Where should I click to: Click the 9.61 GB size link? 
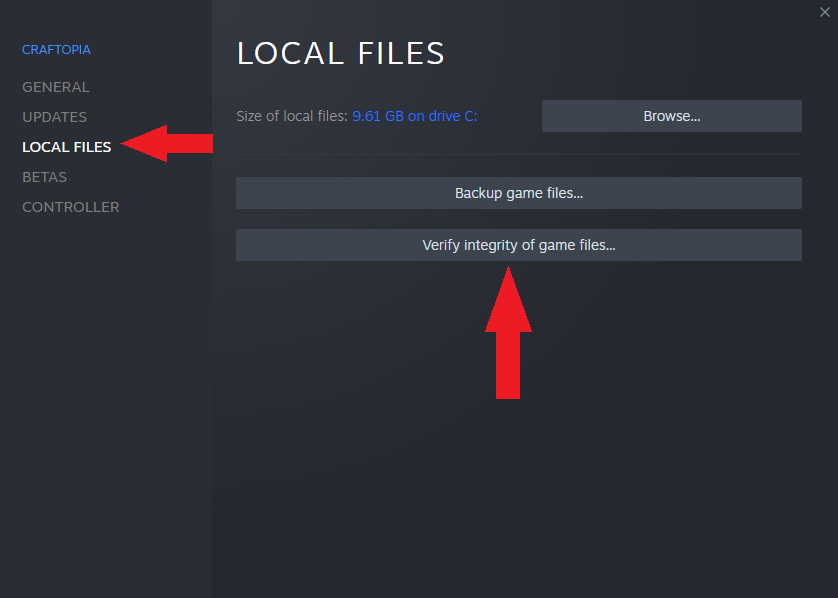(x=376, y=116)
